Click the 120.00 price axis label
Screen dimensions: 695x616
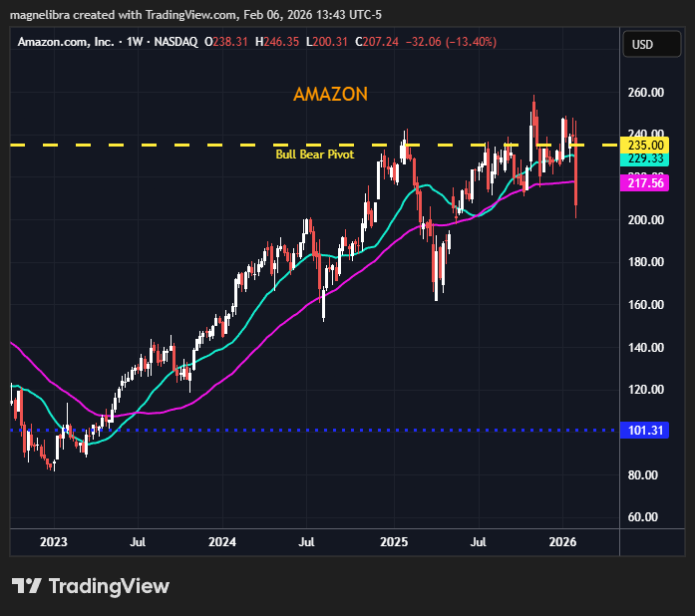[646, 390]
